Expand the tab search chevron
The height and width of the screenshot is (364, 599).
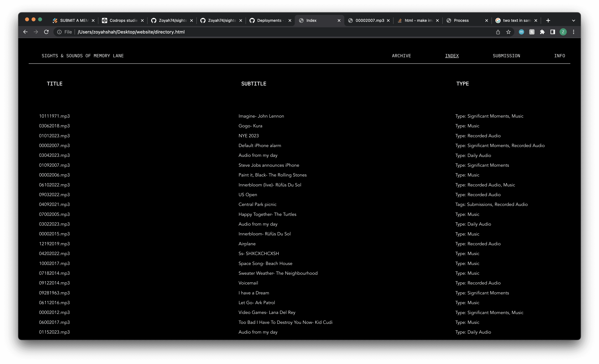click(x=573, y=20)
